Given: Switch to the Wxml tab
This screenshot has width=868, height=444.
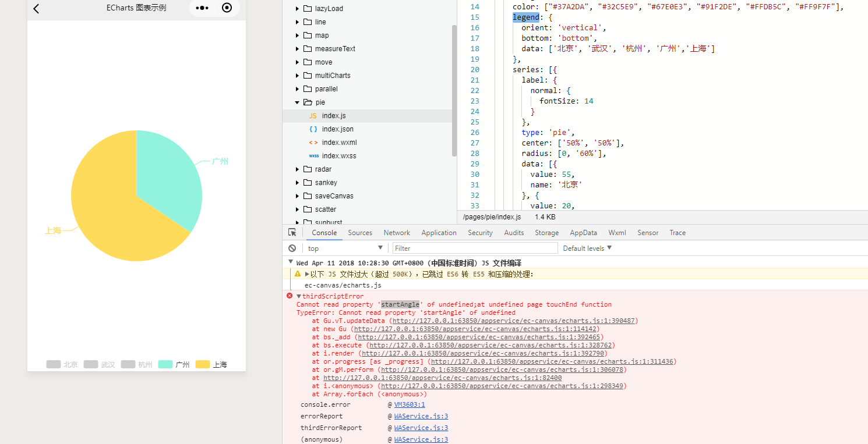Looking at the screenshot, I should click(617, 232).
